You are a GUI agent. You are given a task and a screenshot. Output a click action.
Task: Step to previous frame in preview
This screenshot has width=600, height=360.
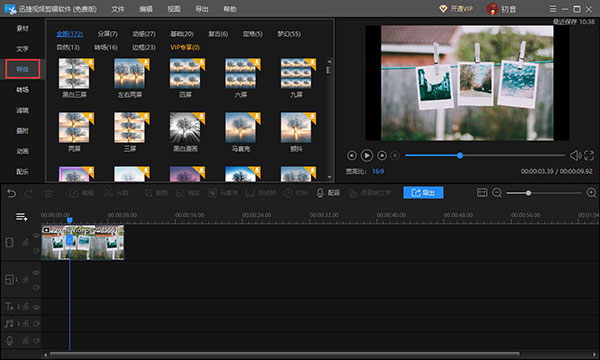point(352,155)
